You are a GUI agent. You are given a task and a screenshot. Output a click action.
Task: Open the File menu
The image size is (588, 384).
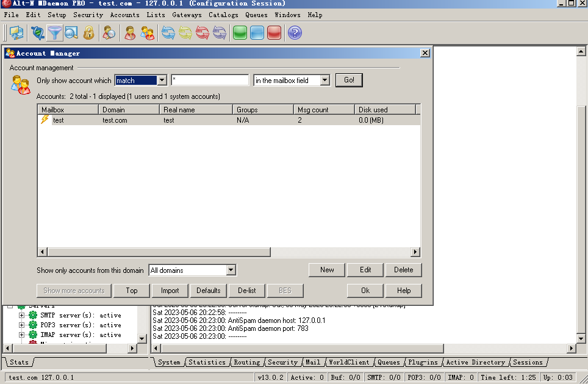click(11, 15)
